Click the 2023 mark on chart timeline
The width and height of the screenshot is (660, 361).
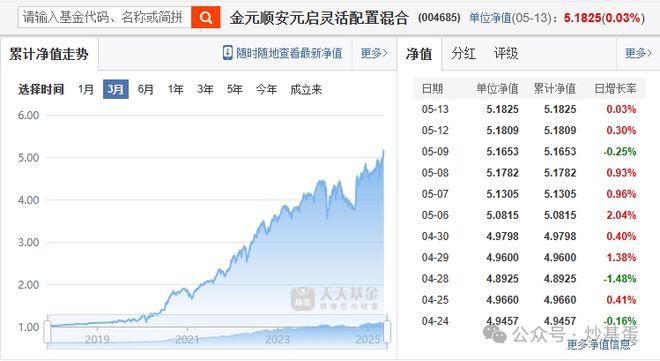tap(277, 339)
